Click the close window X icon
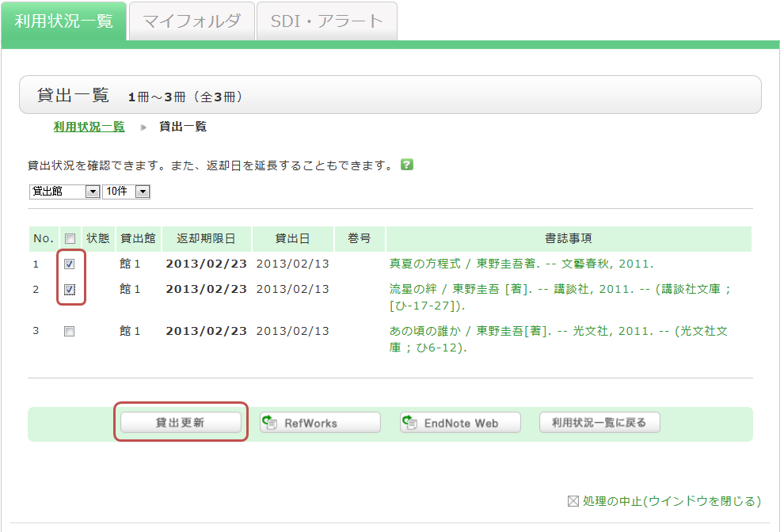Image resolution: width=784 pixels, height=532 pixels. point(573,501)
